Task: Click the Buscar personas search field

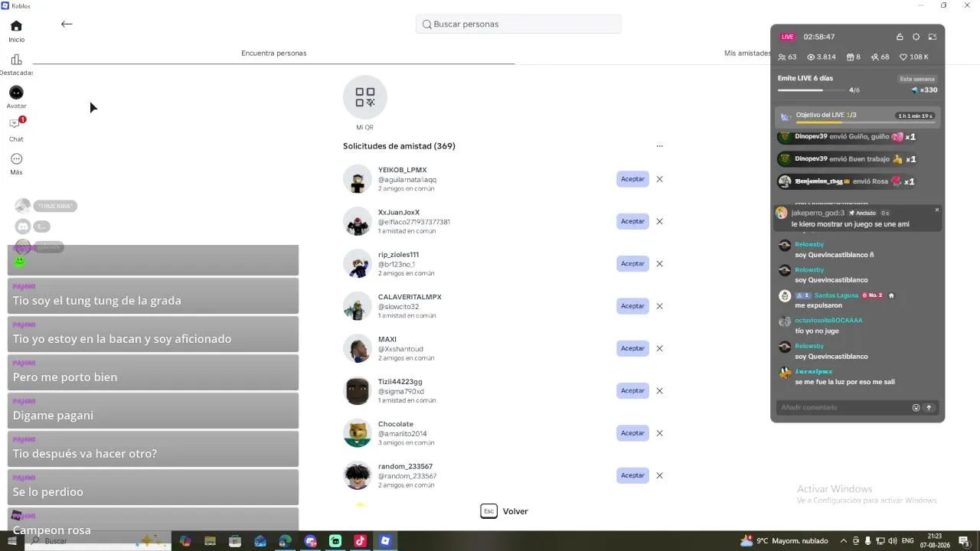Action: pos(518,24)
